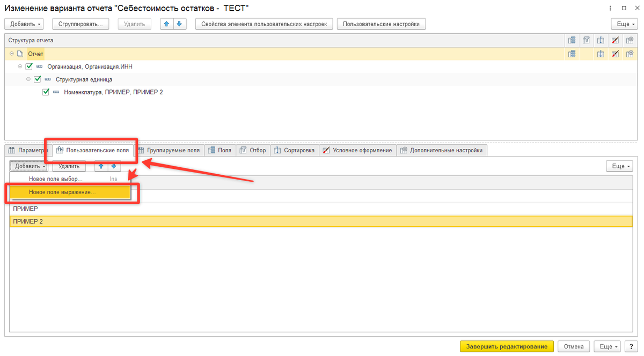Select the ПРИМЕР row in user fields list

click(x=322, y=209)
